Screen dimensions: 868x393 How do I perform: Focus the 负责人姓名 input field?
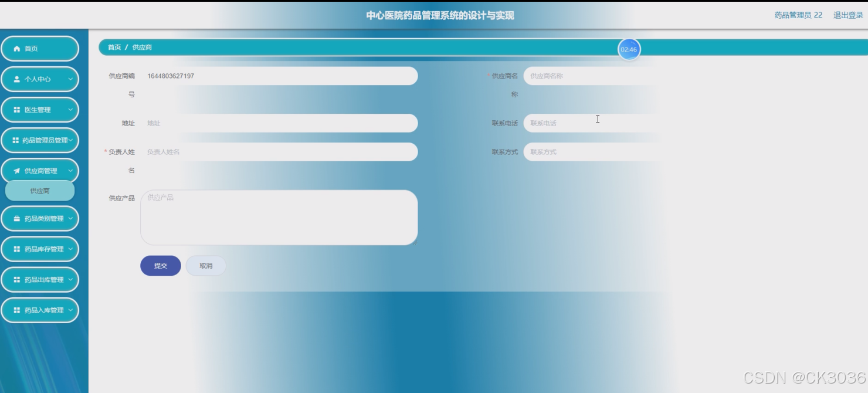pos(279,152)
